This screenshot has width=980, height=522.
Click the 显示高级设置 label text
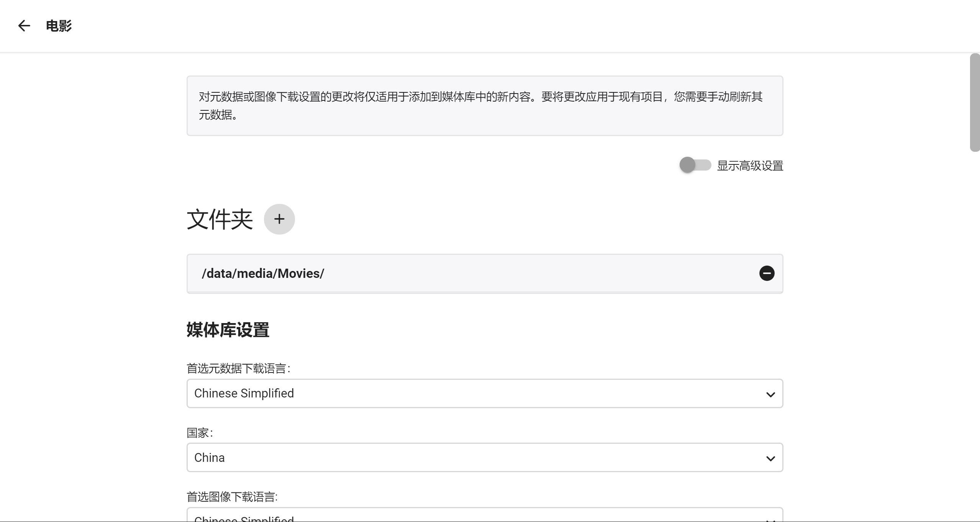750,166
